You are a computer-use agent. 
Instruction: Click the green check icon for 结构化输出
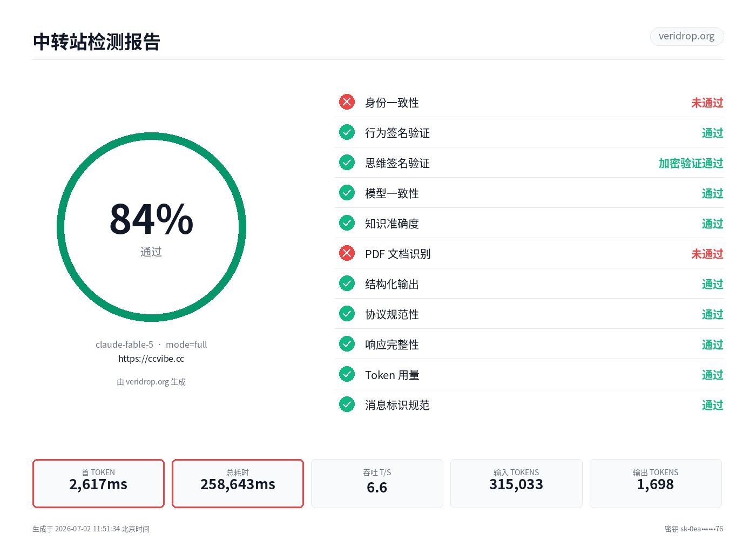tap(347, 283)
